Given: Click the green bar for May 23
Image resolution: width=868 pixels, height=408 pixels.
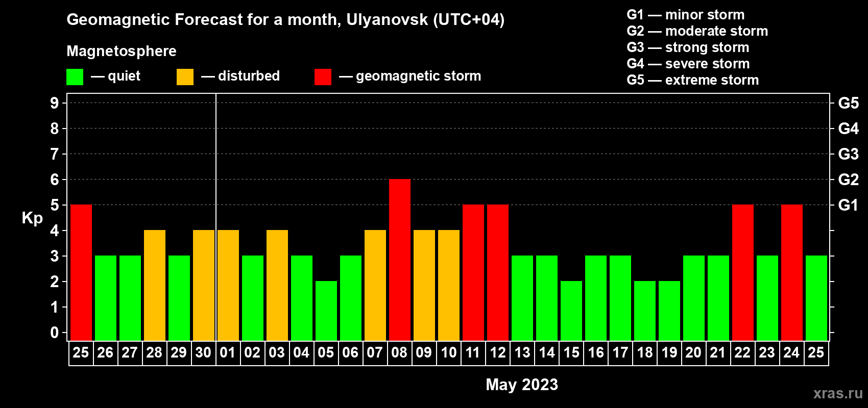Looking at the screenshot, I should tap(767, 298).
